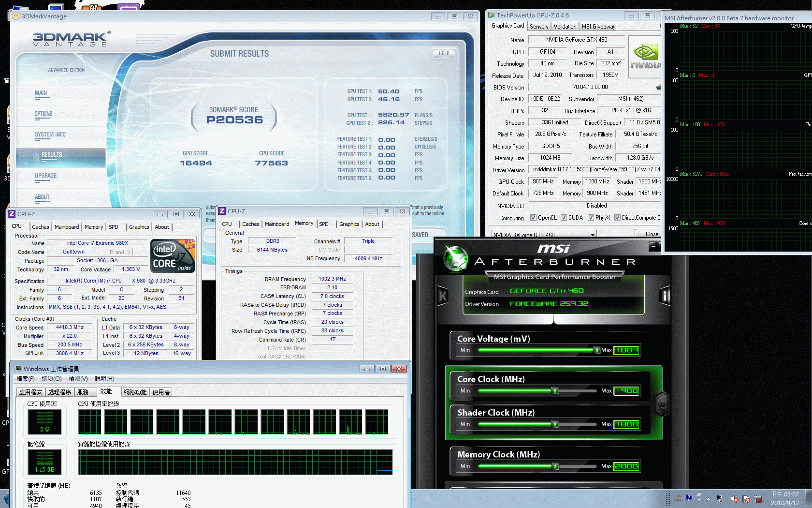
Task: Open the 選項(O) menu in Task Manager
Action: pyautogui.click(x=52, y=379)
